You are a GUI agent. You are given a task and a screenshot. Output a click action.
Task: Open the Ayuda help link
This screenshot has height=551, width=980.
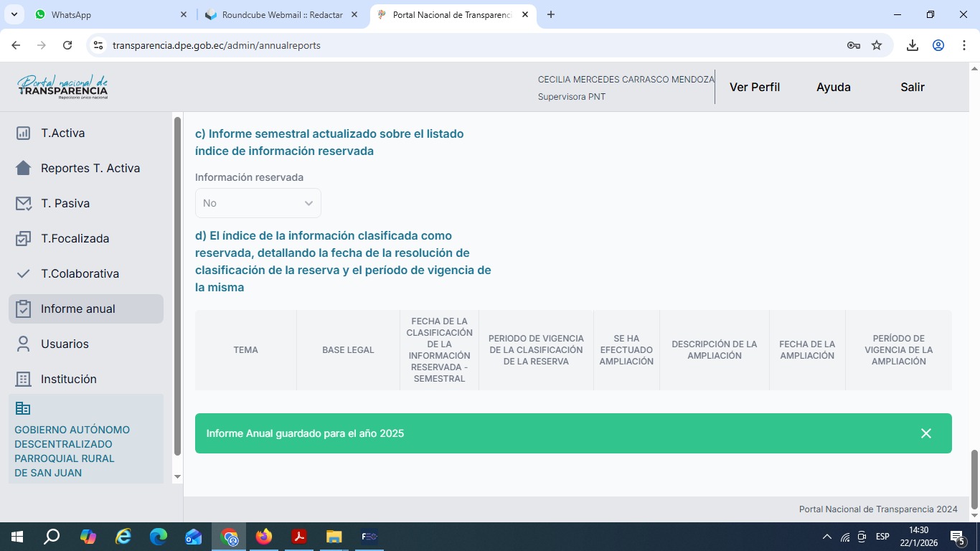coord(833,87)
